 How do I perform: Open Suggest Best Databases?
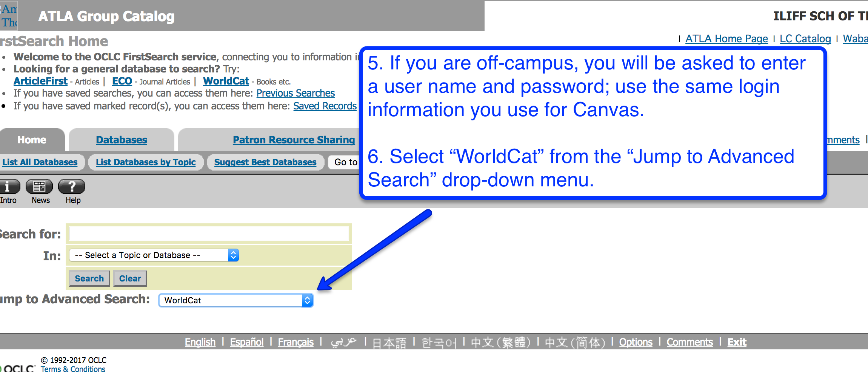pos(265,162)
